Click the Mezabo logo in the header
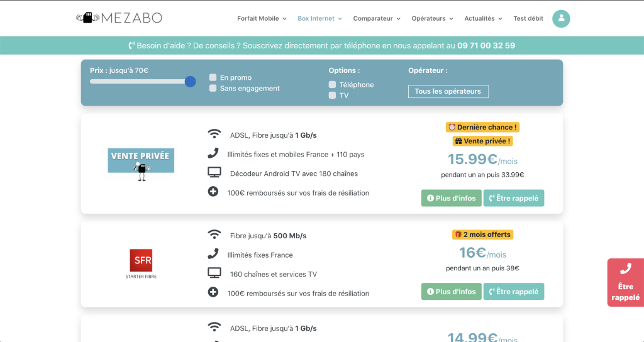Viewport: 644px width, 342px height. (x=119, y=18)
